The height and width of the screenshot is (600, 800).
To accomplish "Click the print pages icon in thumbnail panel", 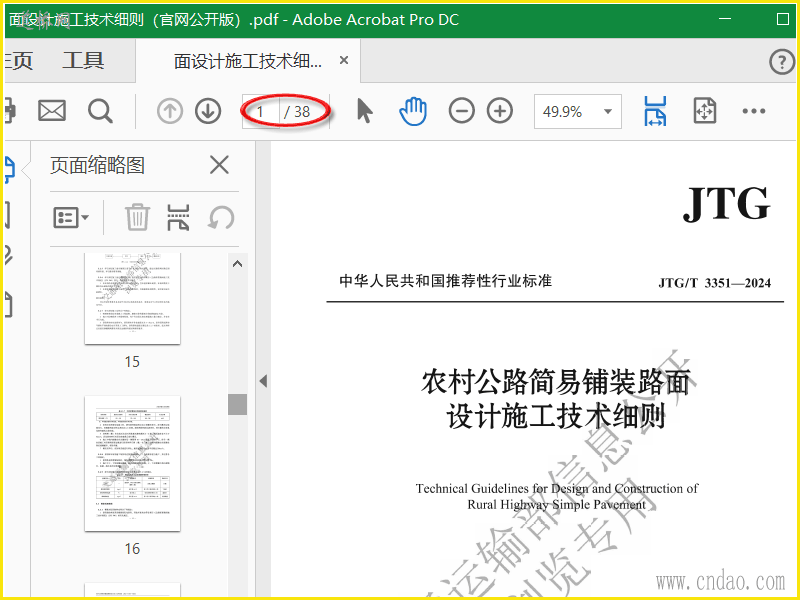I will (178, 217).
